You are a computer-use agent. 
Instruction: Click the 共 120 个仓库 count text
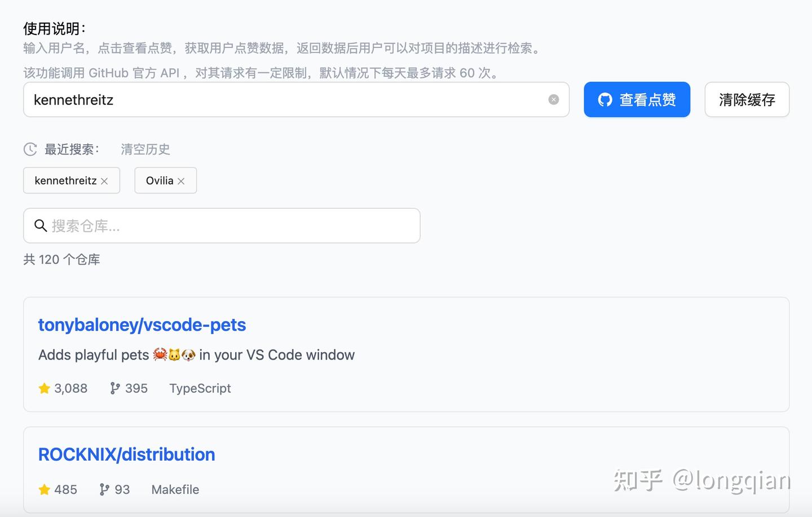(61, 260)
